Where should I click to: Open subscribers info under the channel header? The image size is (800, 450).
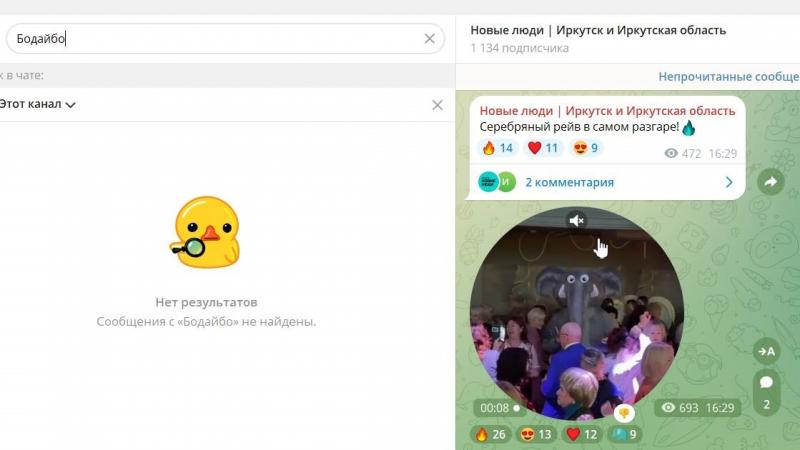point(520,48)
